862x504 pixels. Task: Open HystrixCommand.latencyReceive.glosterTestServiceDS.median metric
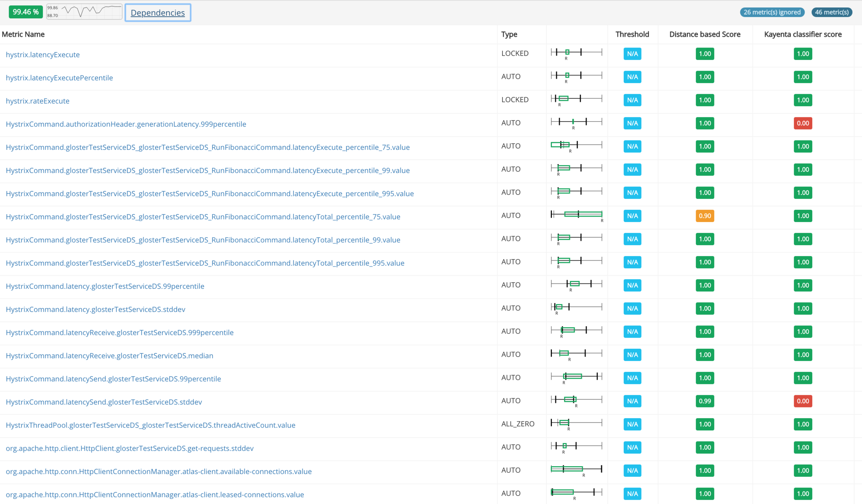pyautogui.click(x=109, y=355)
